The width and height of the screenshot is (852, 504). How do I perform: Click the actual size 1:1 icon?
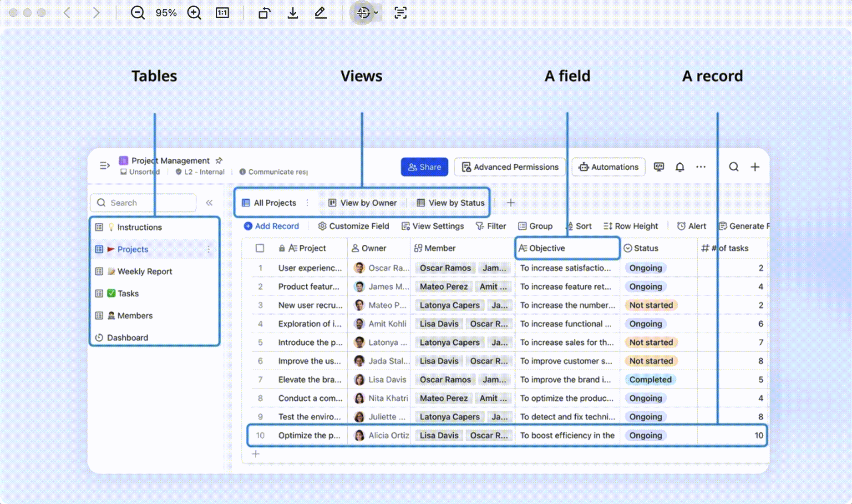click(222, 13)
